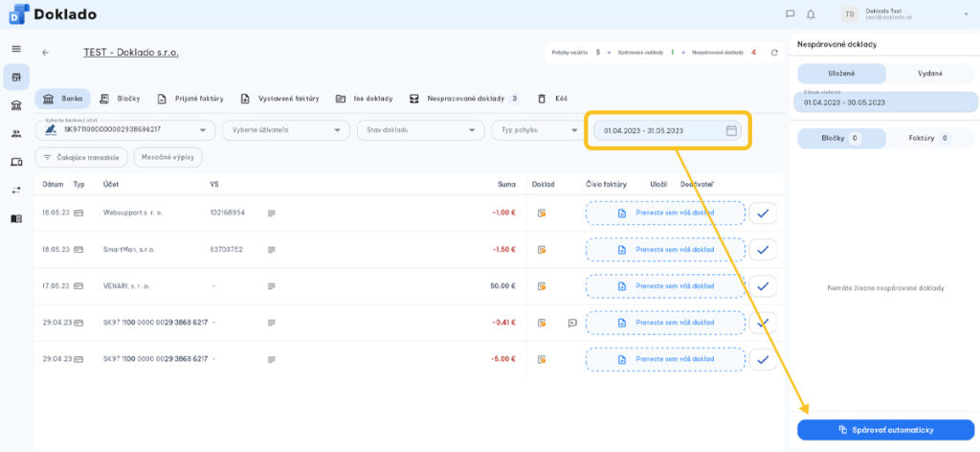980x452 pixels.
Task: Open the bank icon in the sidebar
Action: click(16, 105)
